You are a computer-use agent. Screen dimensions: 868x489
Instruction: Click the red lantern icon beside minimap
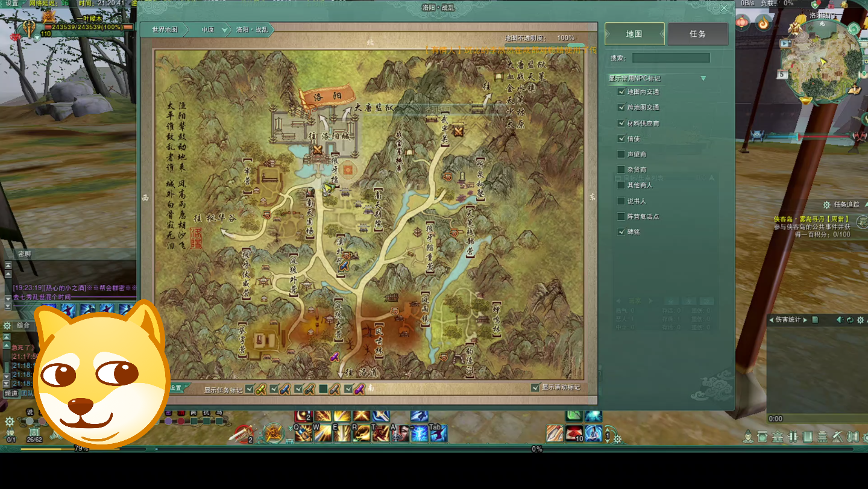(742, 22)
